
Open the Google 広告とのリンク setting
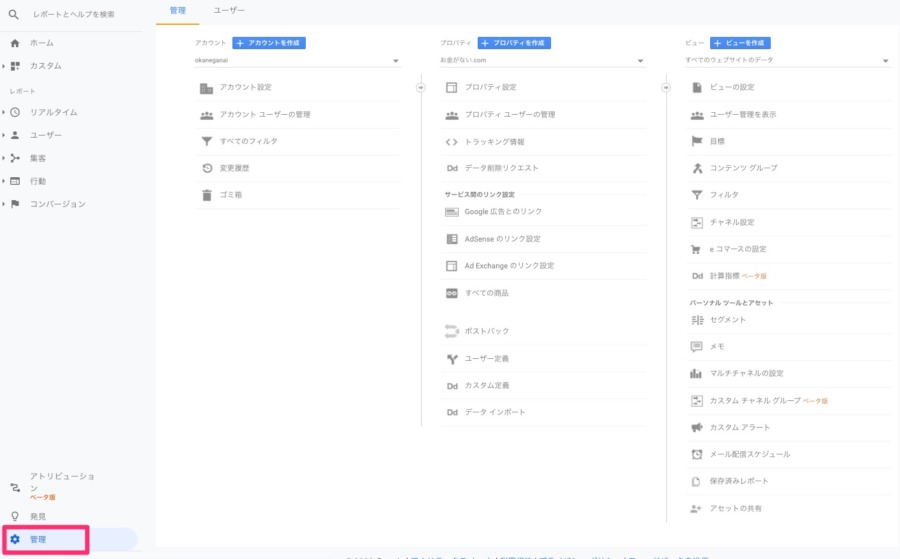click(x=504, y=212)
